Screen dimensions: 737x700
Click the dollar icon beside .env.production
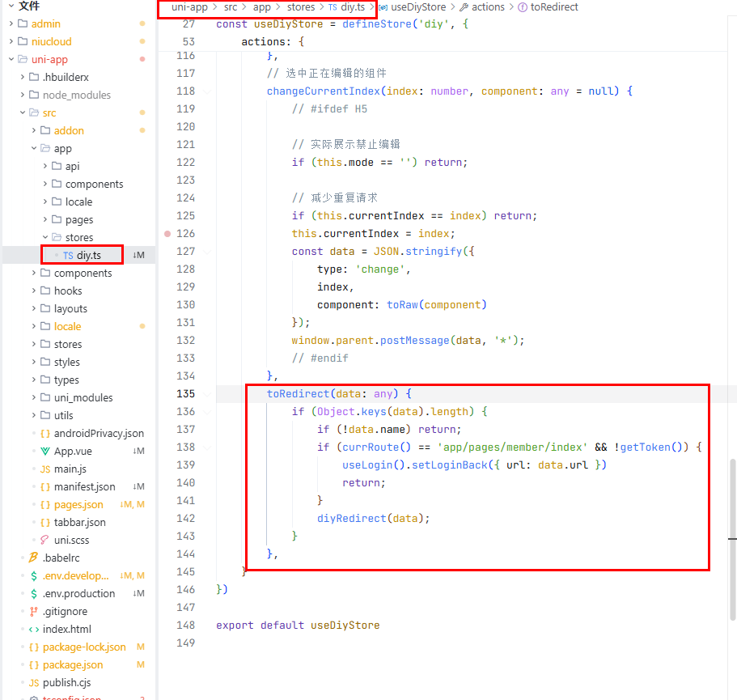click(x=33, y=593)
